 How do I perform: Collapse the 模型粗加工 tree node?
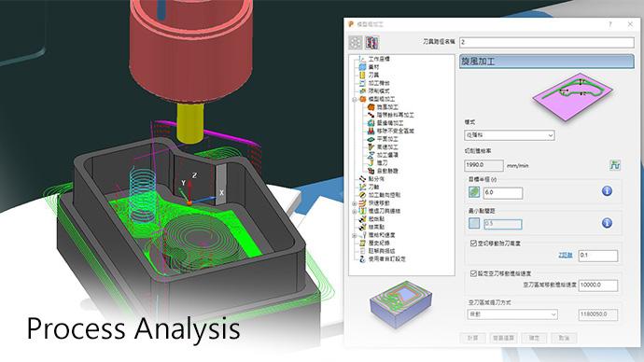[355, 99]
